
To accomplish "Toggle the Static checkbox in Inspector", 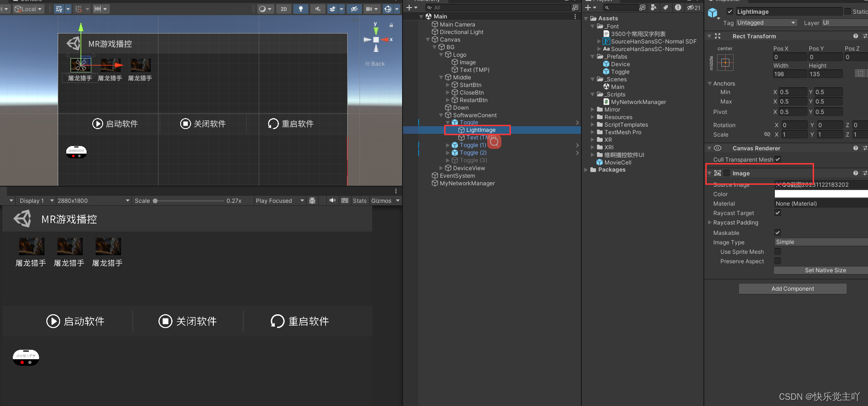I will point(848,11).
